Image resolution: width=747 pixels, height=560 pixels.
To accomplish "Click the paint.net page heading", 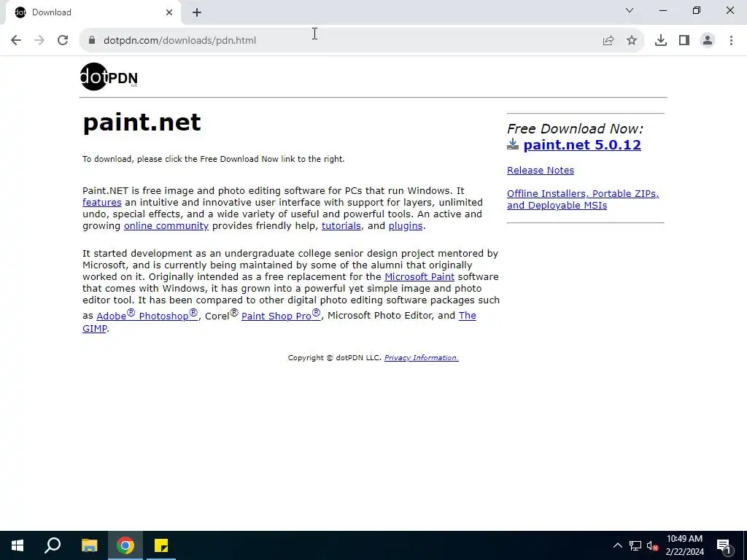I will [x=142, y=122].
